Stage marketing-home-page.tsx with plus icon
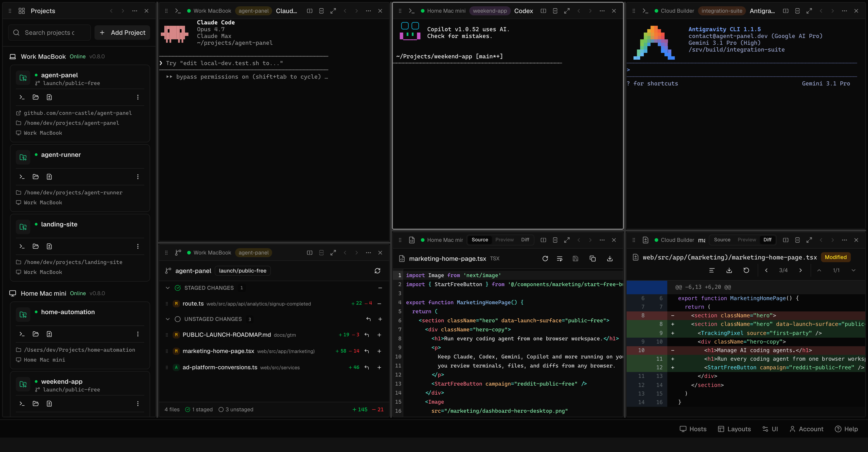The width and height of the screenshot is (868, 452). coord(380,351)
